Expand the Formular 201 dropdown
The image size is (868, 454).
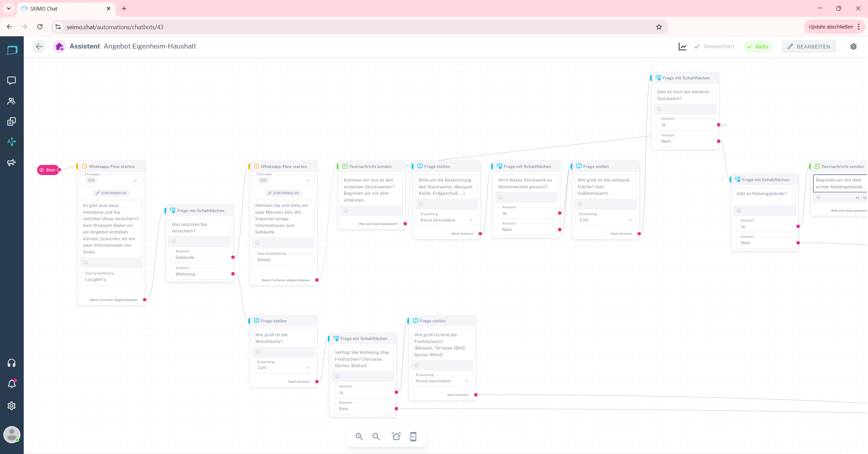308,180
